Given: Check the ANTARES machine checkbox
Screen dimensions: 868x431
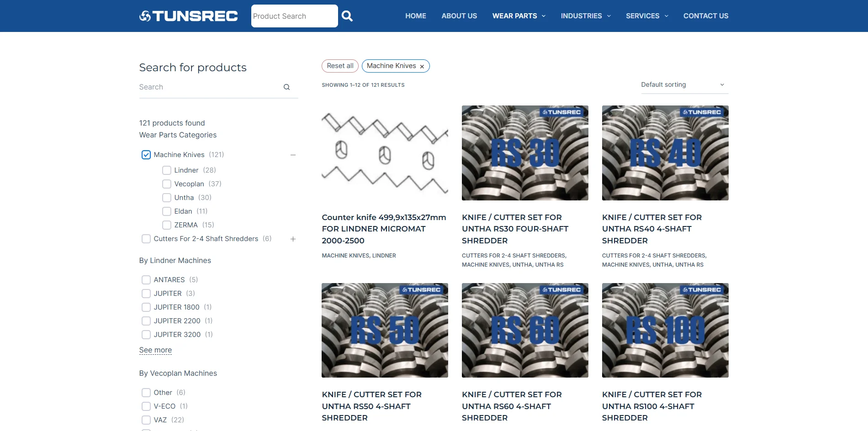Looking at the screenshot, I should pos(146,280).
